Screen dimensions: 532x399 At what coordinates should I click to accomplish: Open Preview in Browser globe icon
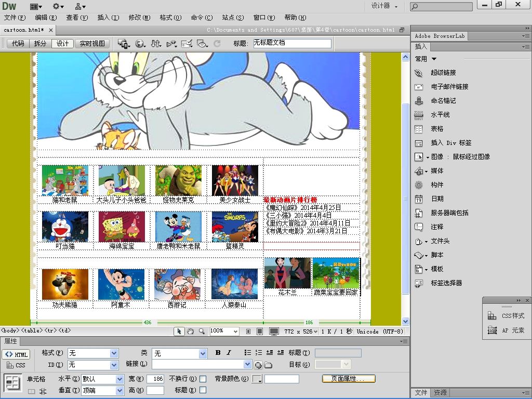click(x=140, y=44)
